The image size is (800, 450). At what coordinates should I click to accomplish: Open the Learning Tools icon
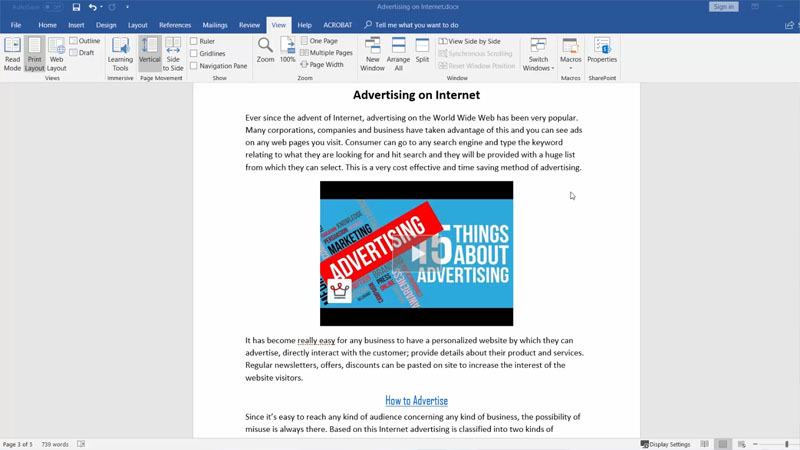click(120, 53)
